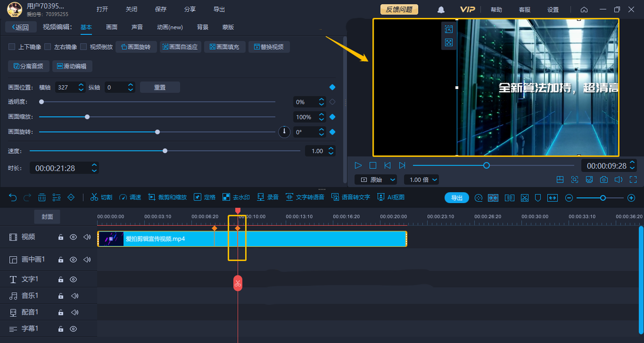Click the delete trash icon in timeline toolbar
Image resolution: width=644 pixels, height=343 pixels.
pos(42,197)
